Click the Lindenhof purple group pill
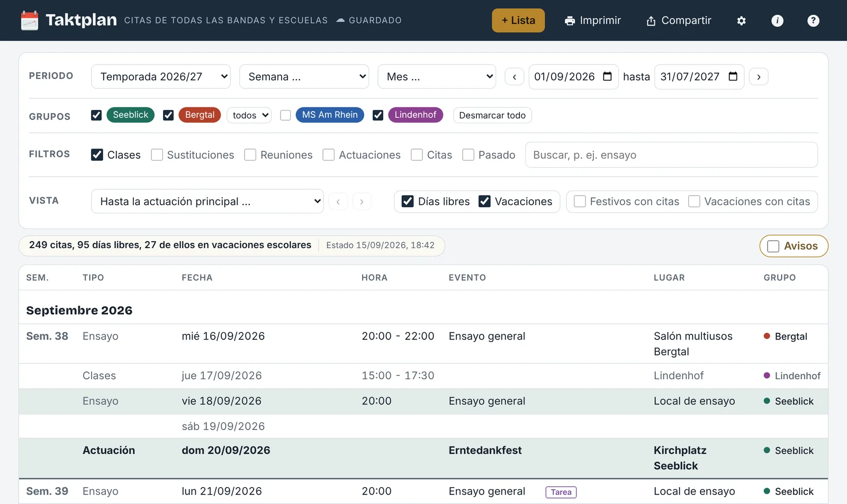 [416, 115]
